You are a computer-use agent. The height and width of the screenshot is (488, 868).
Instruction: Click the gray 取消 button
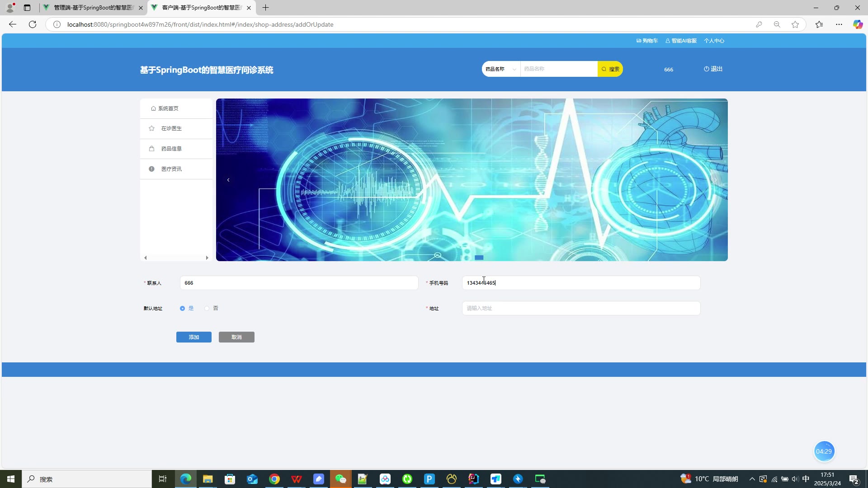point(236,337)
